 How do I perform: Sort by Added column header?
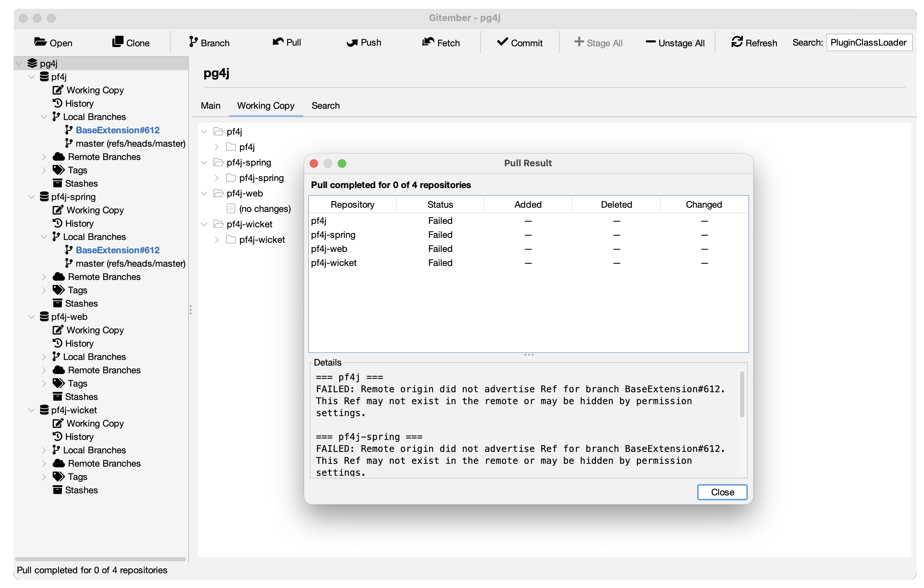(x=528, y=205)
